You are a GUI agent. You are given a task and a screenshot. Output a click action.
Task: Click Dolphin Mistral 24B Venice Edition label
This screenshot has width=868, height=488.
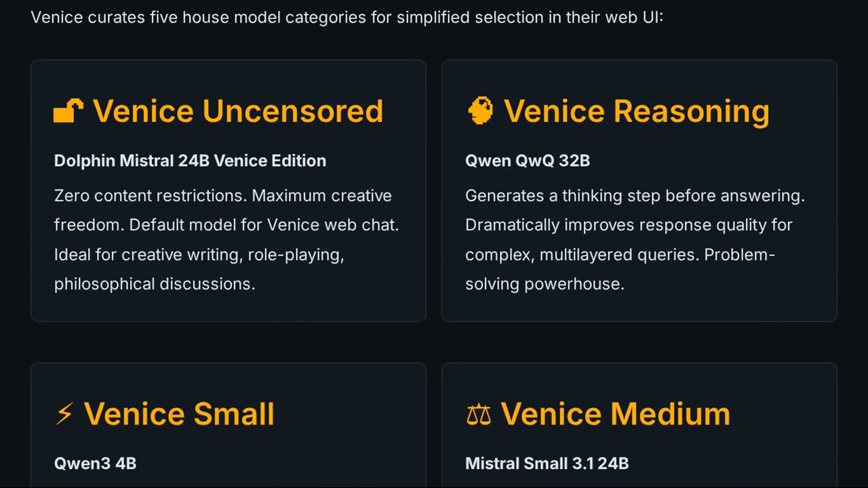point(190,161)
